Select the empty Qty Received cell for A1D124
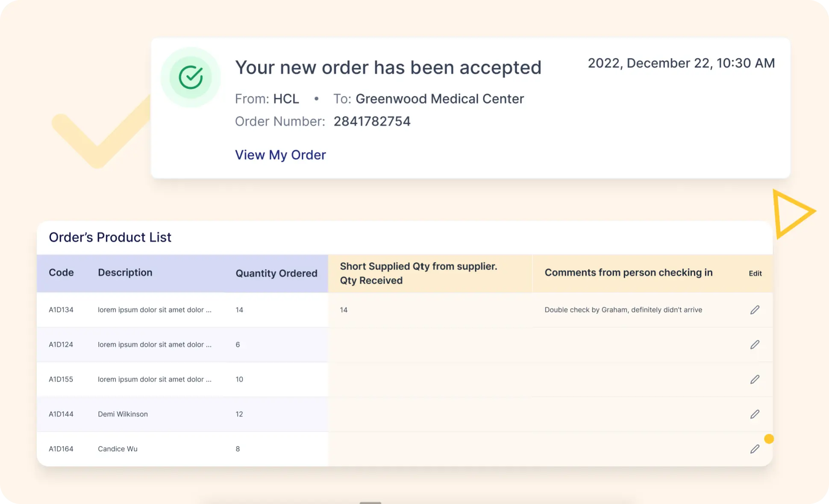Image resolution: width=829 pixels, height=504 pixels. 430,345
